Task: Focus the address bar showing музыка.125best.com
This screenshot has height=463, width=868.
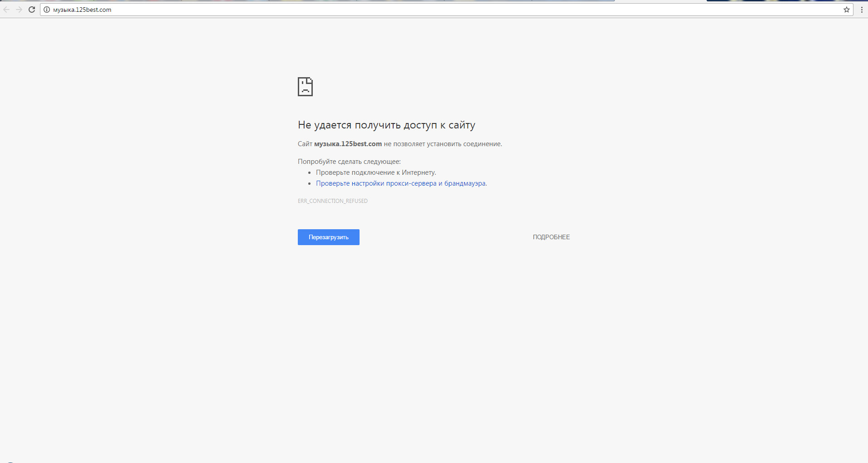Action: [409, 10]
